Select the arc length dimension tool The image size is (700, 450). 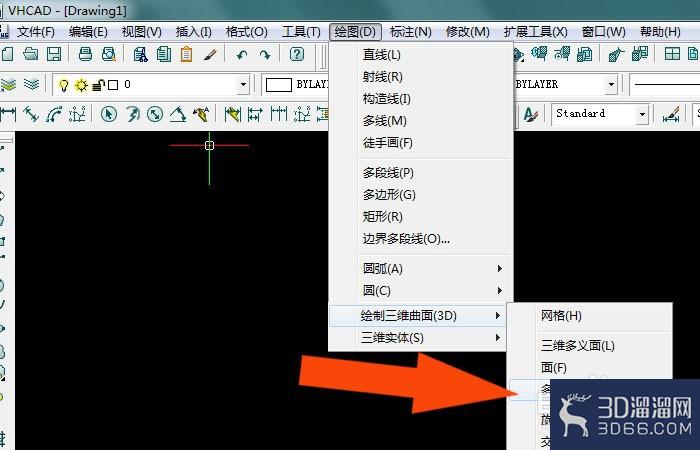pyautogui.click(x=54, y=115)
